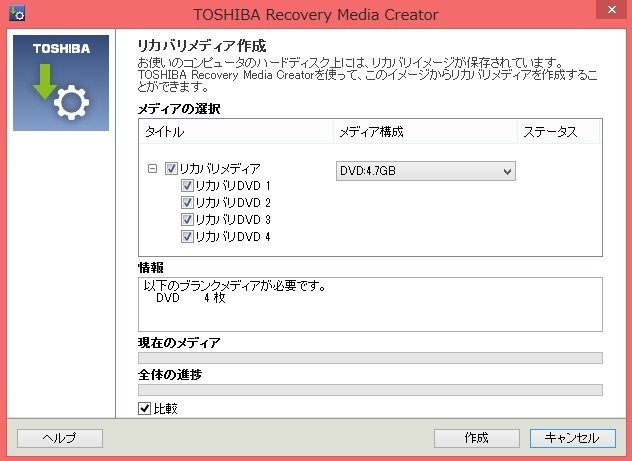Click the 作成 button
This screenshot has height=461, width=632.
click(476, 438)
